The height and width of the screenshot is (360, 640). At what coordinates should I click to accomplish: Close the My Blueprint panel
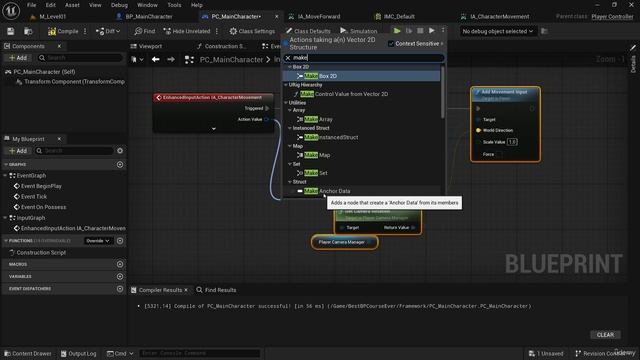59,139
